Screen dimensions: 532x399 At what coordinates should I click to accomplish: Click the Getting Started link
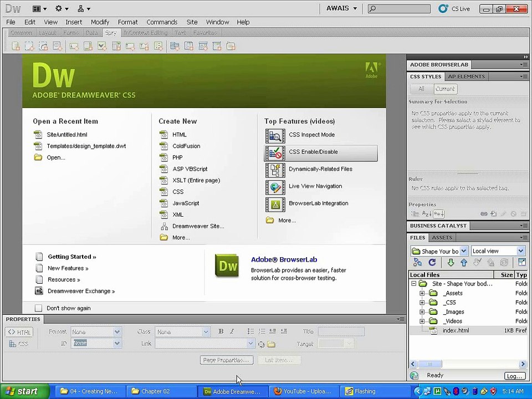pyautogui.click(x=72, y=257)
